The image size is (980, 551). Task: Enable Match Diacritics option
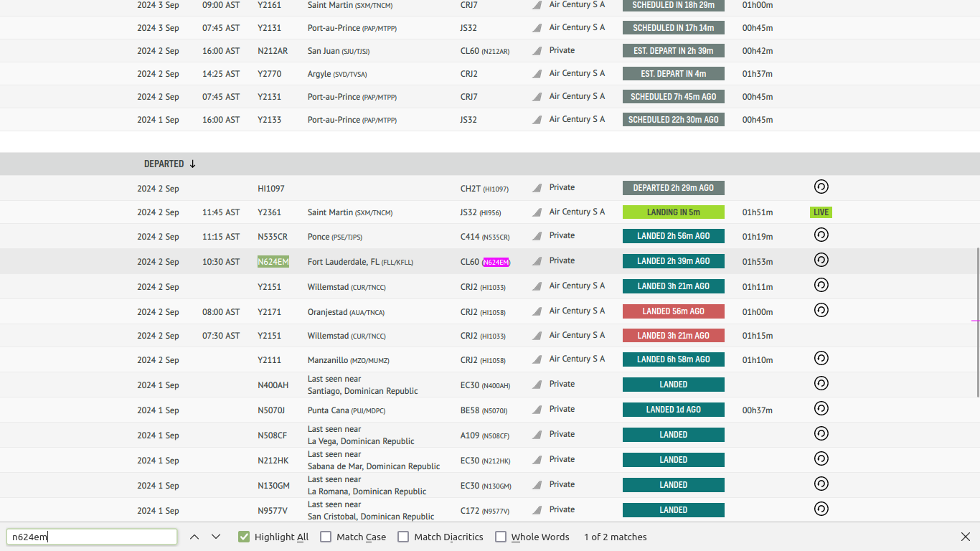[x=403, y=537]
